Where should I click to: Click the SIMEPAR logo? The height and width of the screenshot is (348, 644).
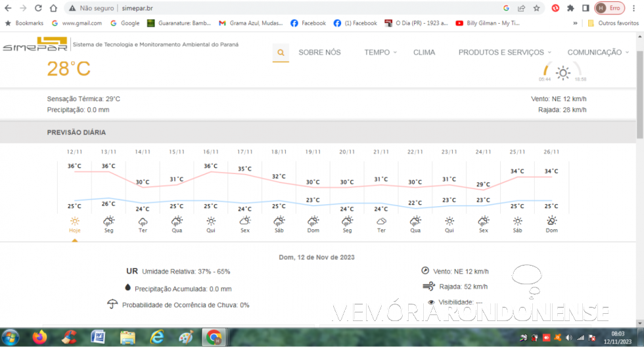(x=34, y=45)
